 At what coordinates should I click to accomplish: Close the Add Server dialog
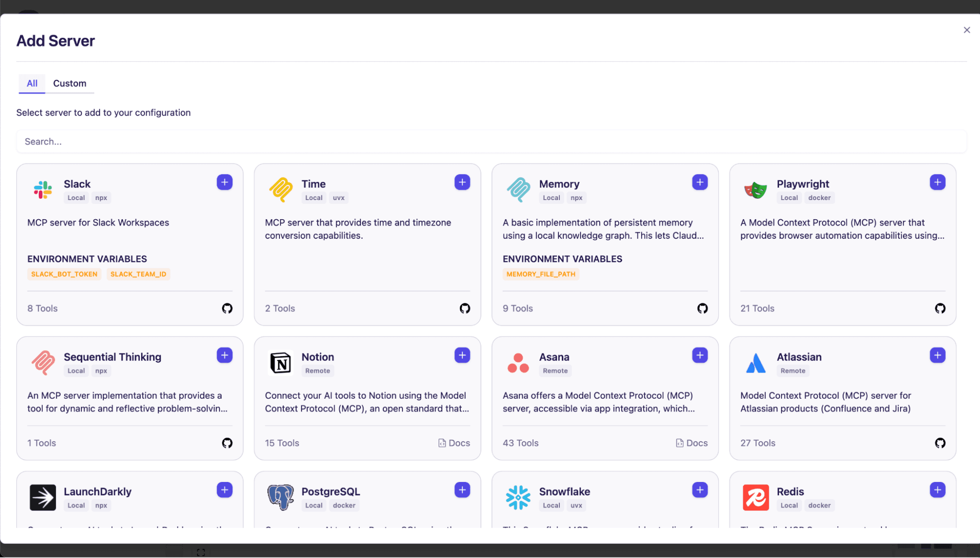click(966, 30)
